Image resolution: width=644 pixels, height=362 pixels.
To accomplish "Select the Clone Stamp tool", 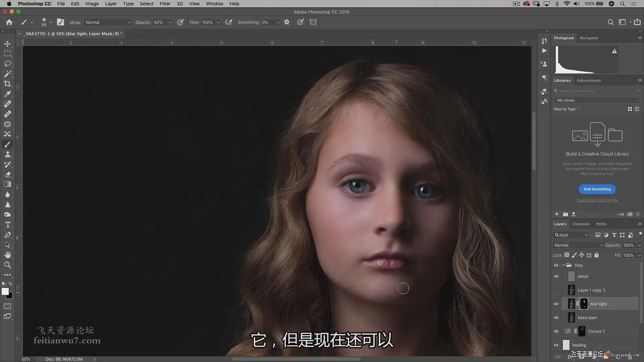I will pyautogui.click(x=7, y=155).
